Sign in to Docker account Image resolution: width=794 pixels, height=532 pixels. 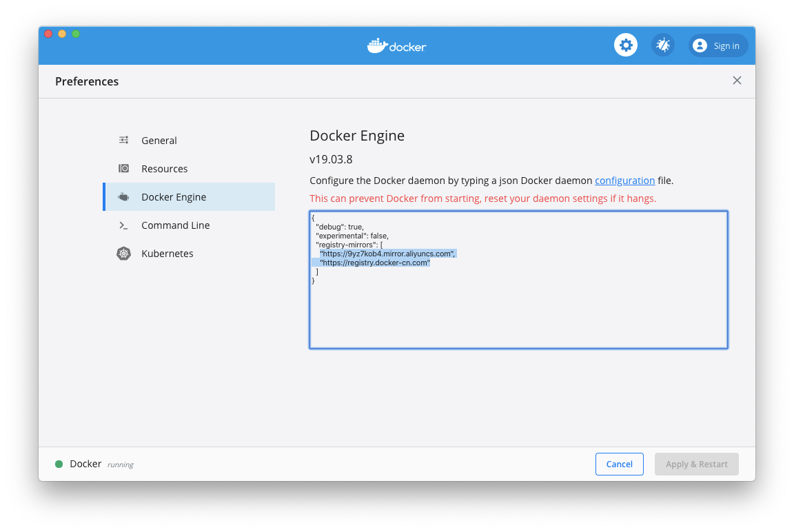(x=718, y=45)
